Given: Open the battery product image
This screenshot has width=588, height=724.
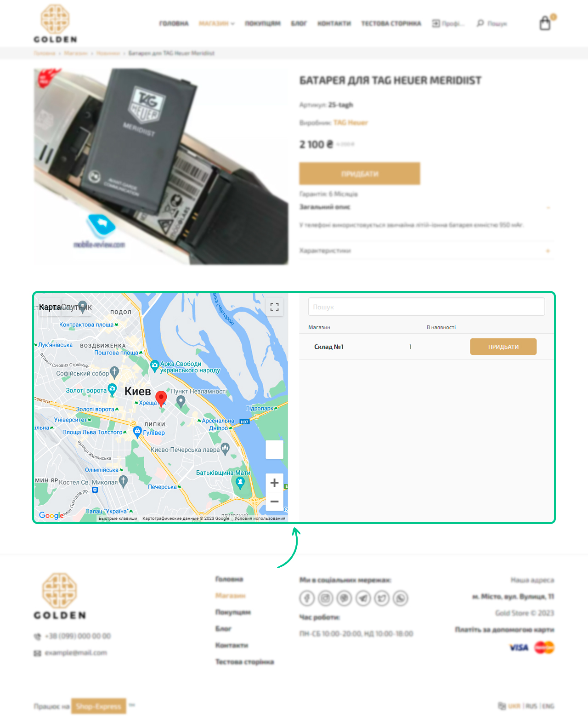Looking at the screenshot, I should [161, 166].
